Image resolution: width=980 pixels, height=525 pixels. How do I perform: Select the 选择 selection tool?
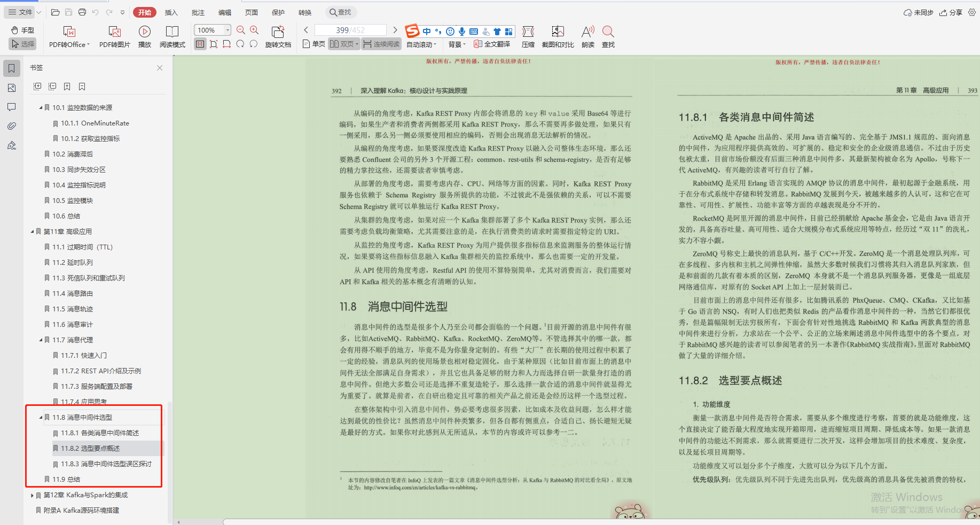click(x=23, y=44)
